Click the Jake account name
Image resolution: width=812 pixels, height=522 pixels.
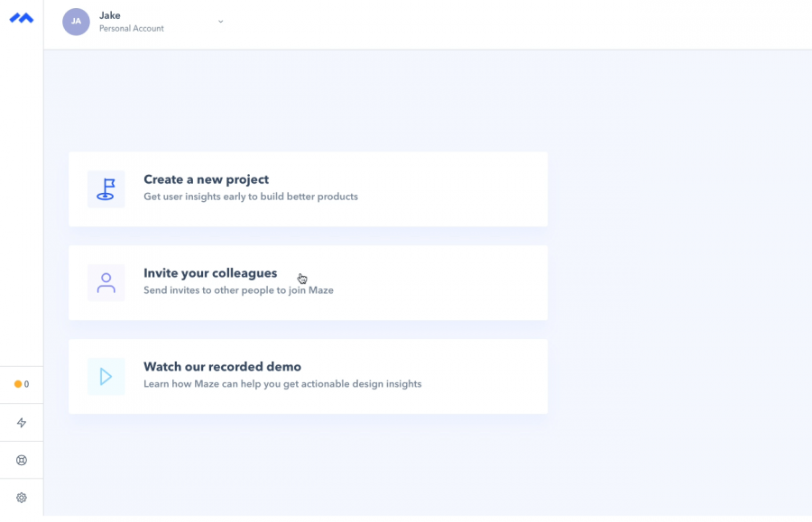(x=109, y=14)
